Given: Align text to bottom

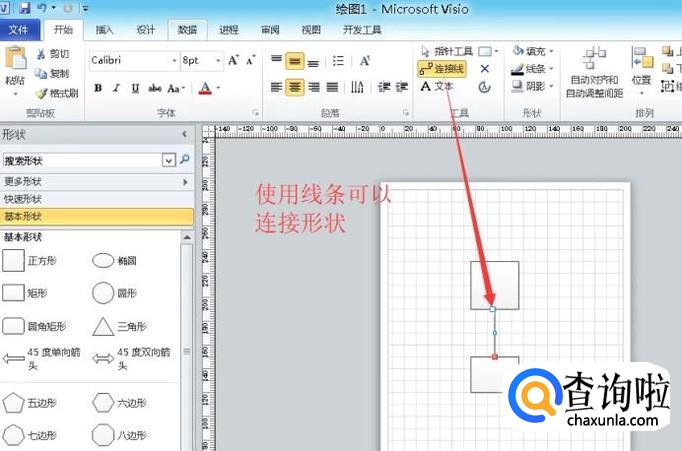Looking at the screenshot, I should click(313, 61).
